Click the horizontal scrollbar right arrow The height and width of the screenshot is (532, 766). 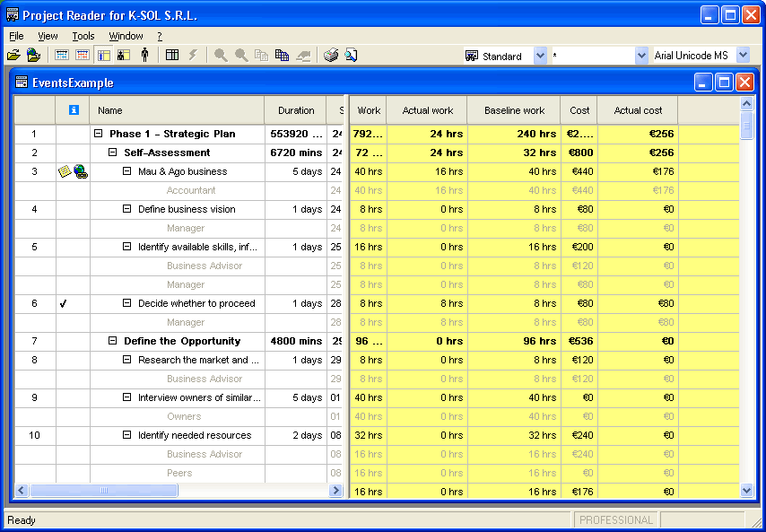(x=335, y=490)
